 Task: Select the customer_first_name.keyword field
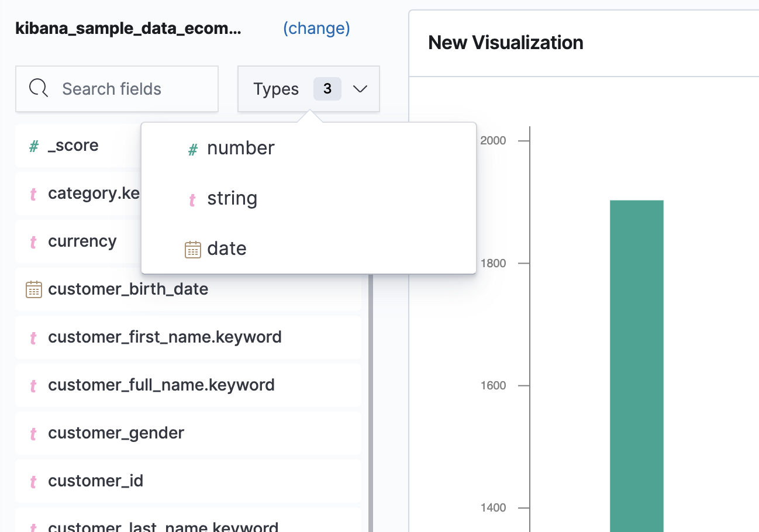click(165, 337)
